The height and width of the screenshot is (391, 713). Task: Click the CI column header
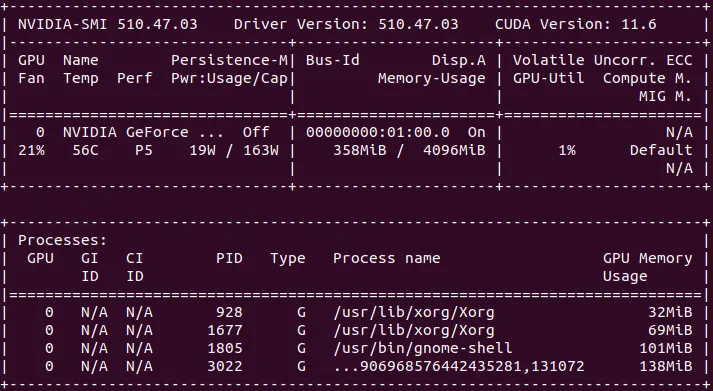135,258
